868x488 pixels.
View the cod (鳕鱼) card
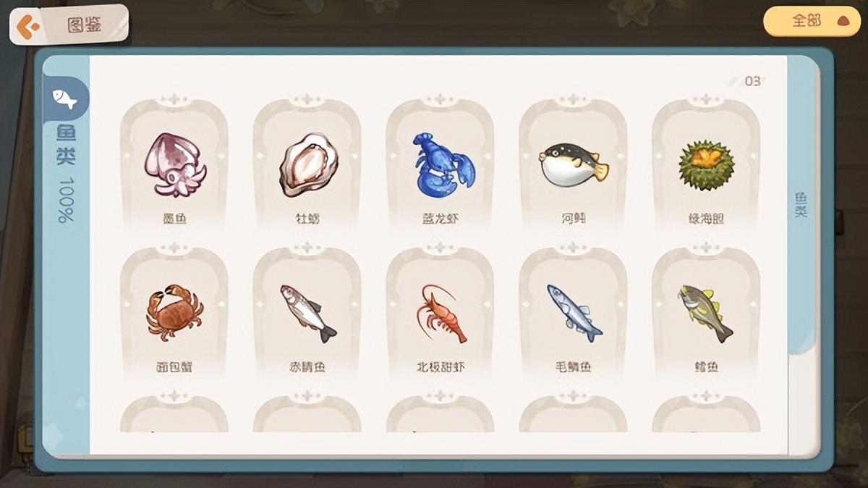[x=706, y=311]
